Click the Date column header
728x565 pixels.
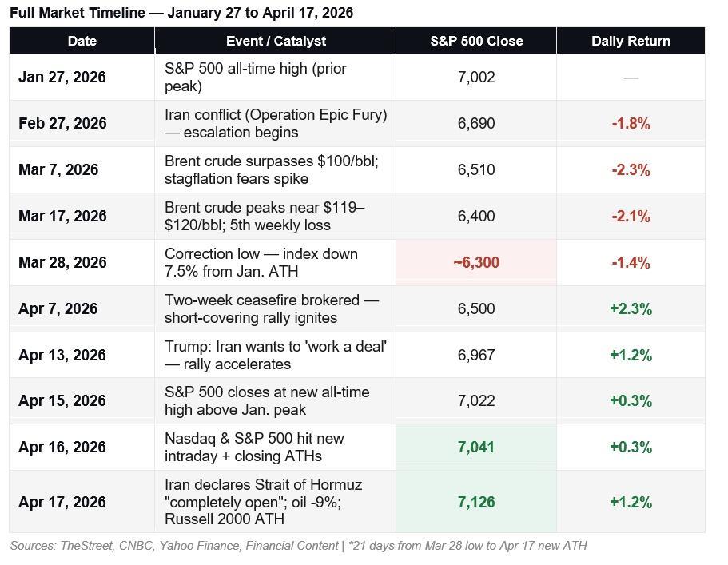[x=82, y=41]
